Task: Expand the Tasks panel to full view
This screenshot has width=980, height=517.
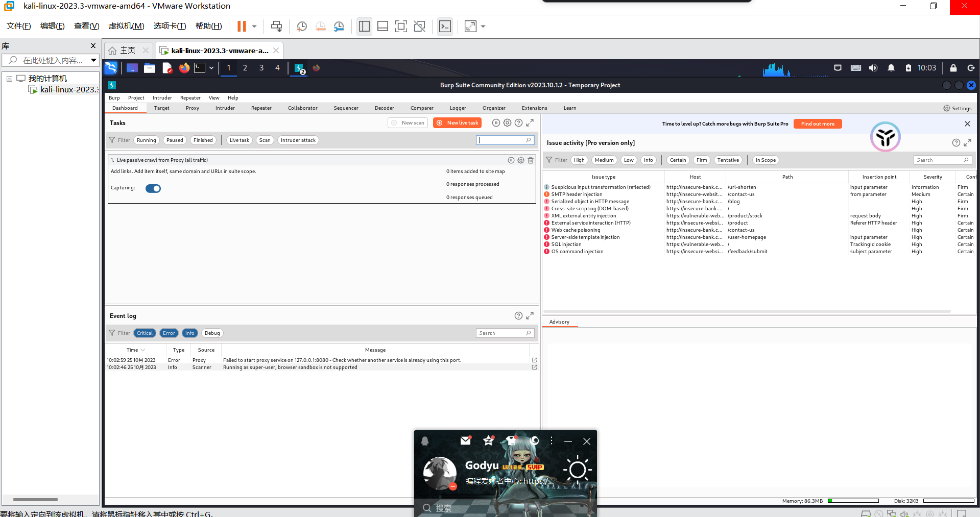Action: point(530,123)
